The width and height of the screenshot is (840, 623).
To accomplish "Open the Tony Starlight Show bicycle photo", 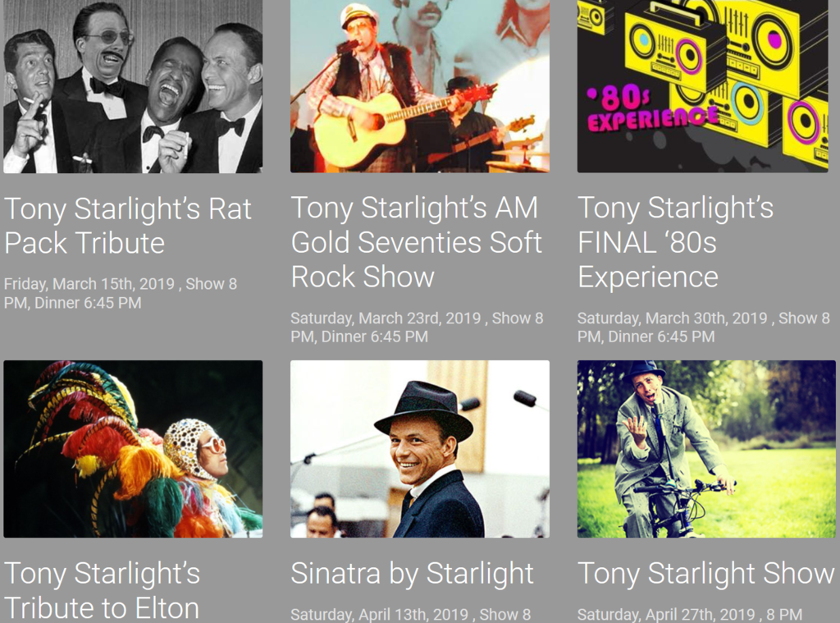I will click(706, 449).
